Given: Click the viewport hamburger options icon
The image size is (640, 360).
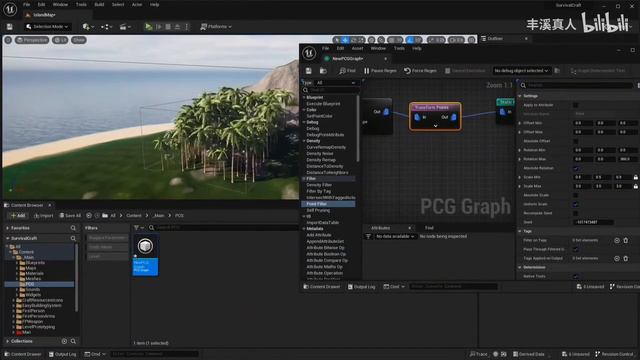Looking at the screenshot, I should point(8,40).
